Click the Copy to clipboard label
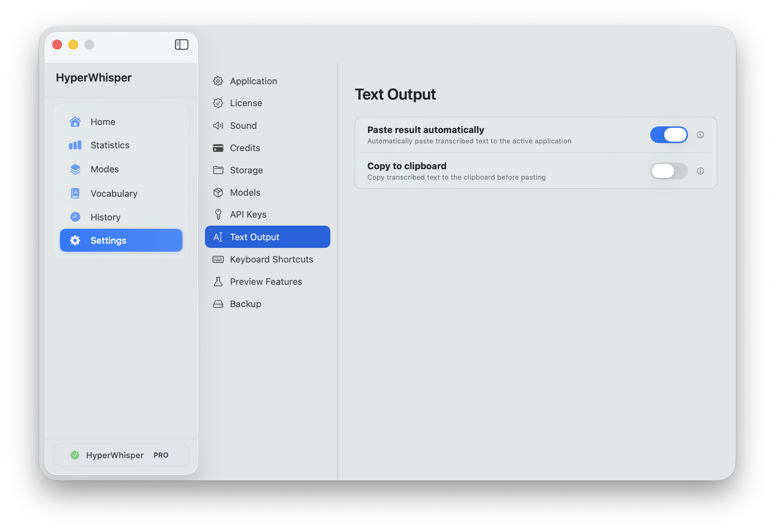This screenshot has width=775, height=532. tap(407, 166)
